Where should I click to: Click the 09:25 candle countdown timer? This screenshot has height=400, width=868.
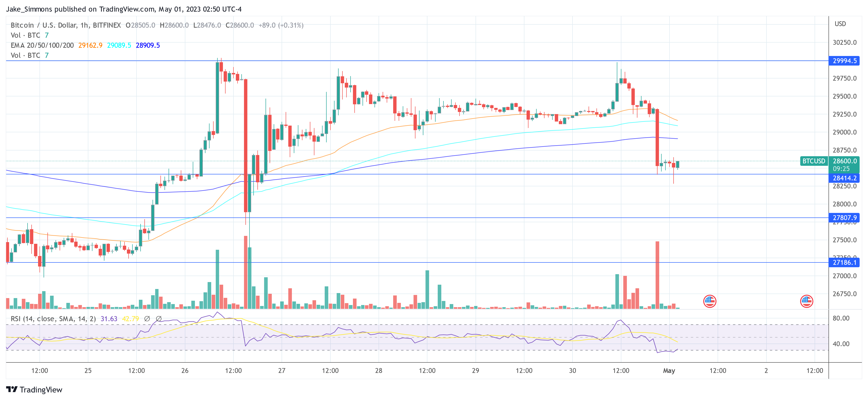click(x=841, y=169)
